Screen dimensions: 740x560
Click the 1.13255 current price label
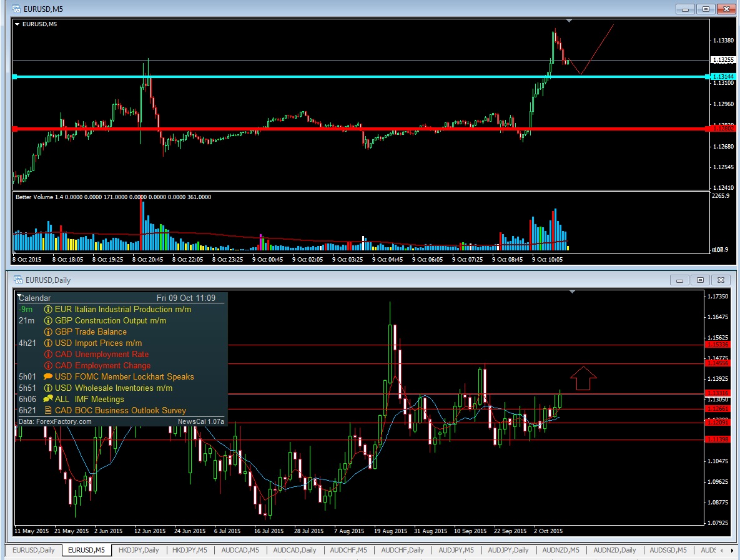click(x=723, y=60)
